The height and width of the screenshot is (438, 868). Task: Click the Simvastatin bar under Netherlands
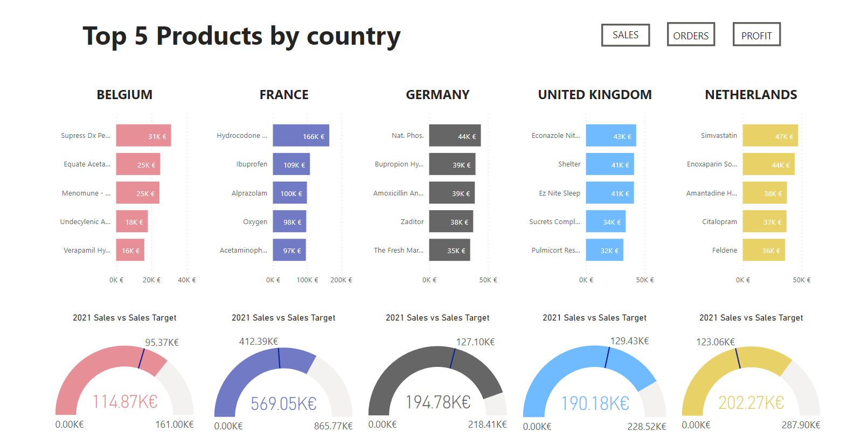point(770,135)
